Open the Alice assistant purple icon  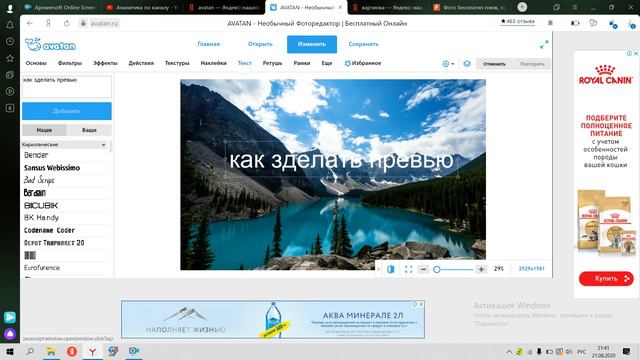10,334
